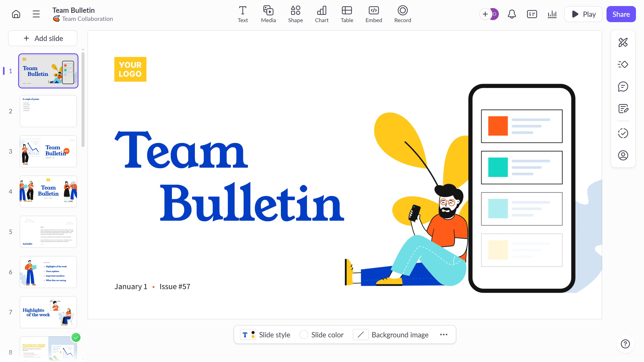Expand more slide options ellipsis

tap(444, 335)
